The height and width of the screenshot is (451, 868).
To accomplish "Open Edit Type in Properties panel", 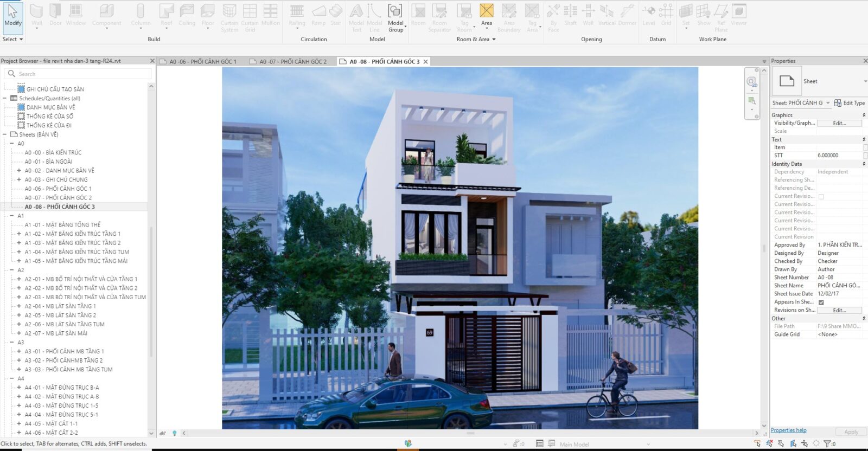I will pyautogui.click(x=850, y=103).
